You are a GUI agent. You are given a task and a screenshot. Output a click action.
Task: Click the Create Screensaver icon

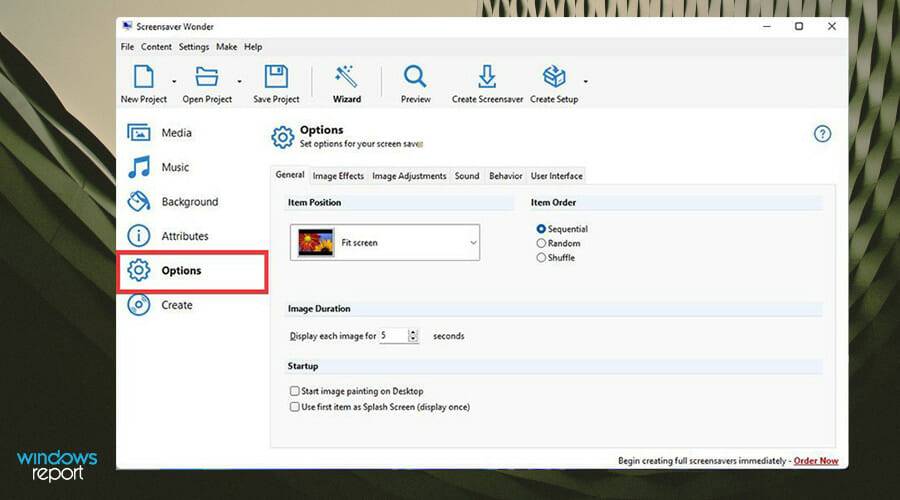(x=487, y=77)
